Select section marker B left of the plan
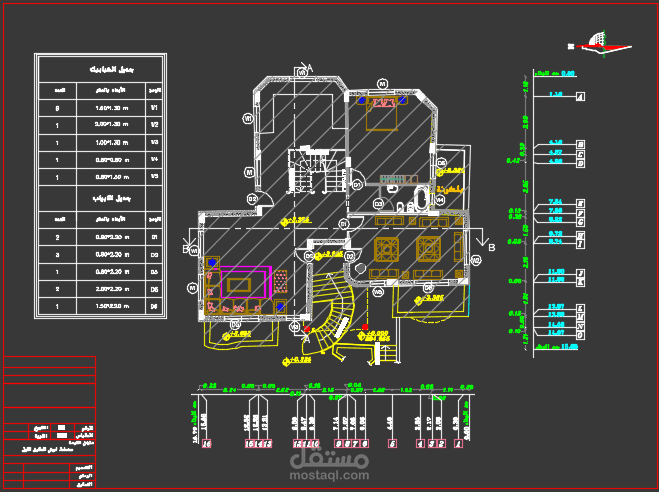 185,249
